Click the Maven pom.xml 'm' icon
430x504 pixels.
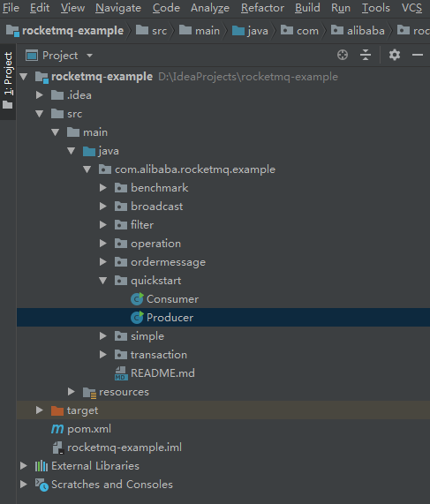click(57, 429)
